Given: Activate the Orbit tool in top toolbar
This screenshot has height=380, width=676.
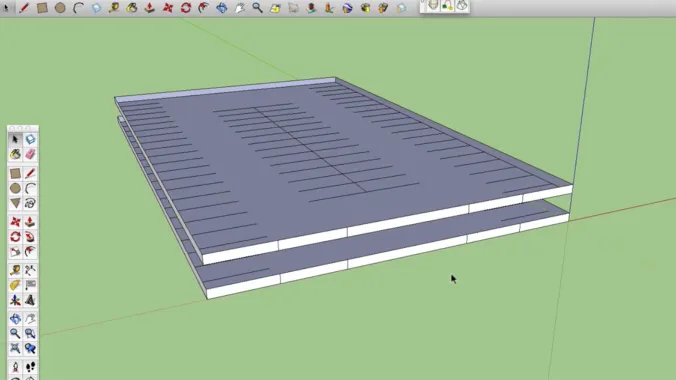Looking at the screenshot, I should tap(222, 7).
